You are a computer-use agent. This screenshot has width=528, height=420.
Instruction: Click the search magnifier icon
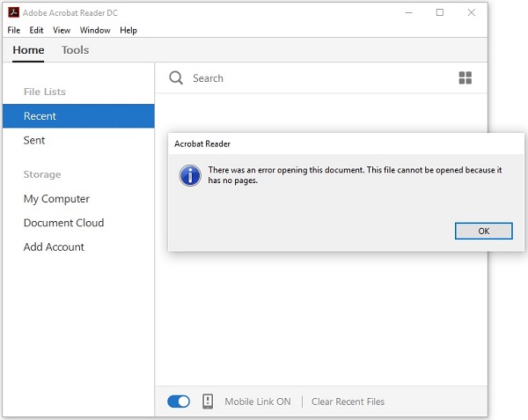click(x=176, y=77)
